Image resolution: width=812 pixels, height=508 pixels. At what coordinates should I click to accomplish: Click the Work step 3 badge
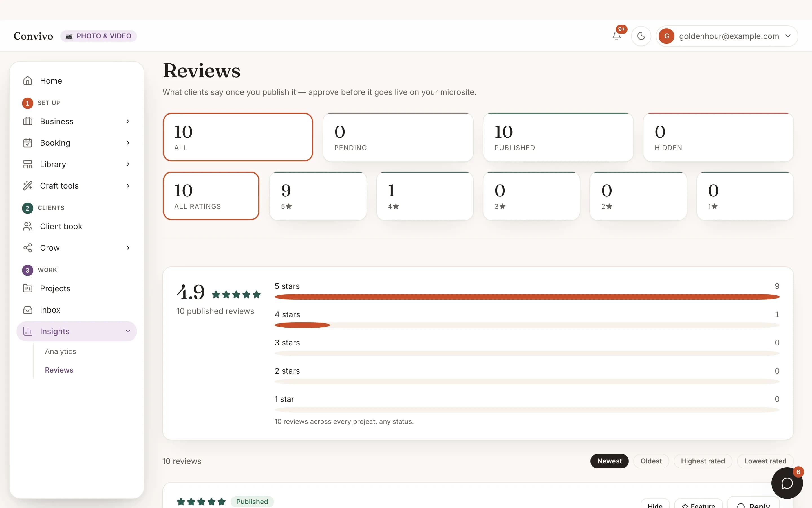pos(28,270)
